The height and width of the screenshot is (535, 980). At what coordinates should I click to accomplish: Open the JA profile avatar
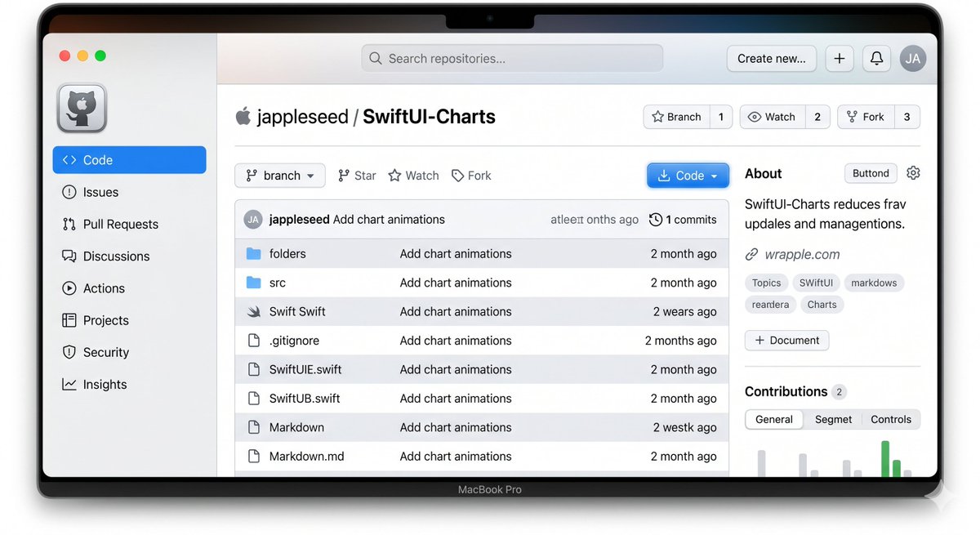coord(913,59)
